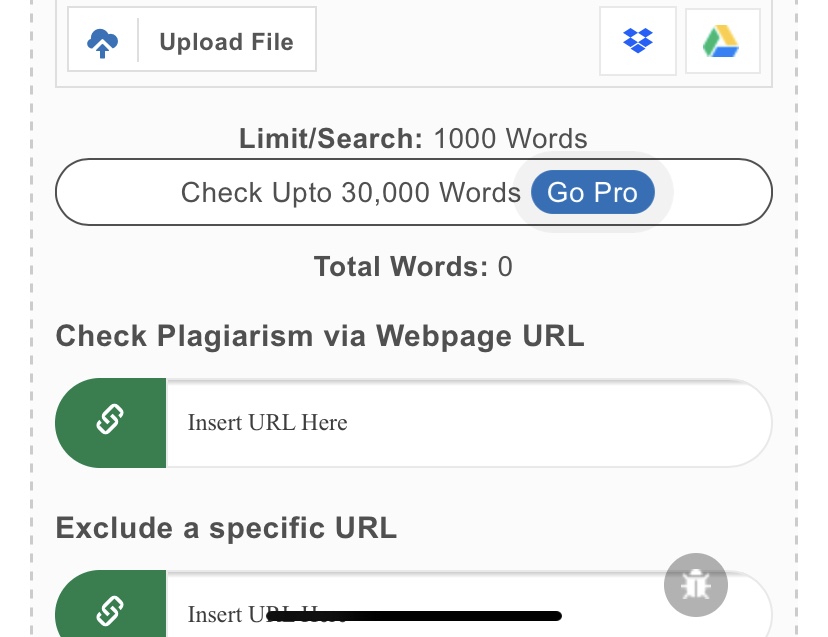Click the divider line inside the Upload File button

(138, 40)
